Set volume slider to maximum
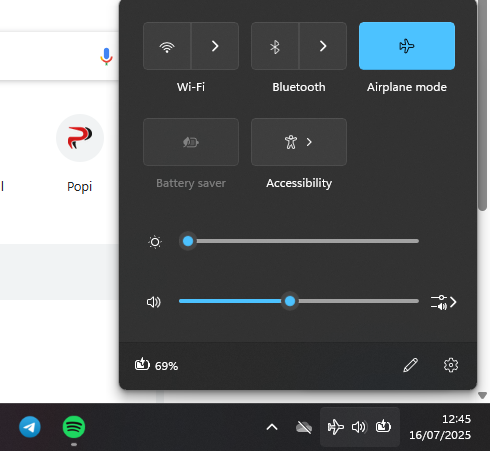The height and width of the screenshot is (451, 490). tap(418, 301)
